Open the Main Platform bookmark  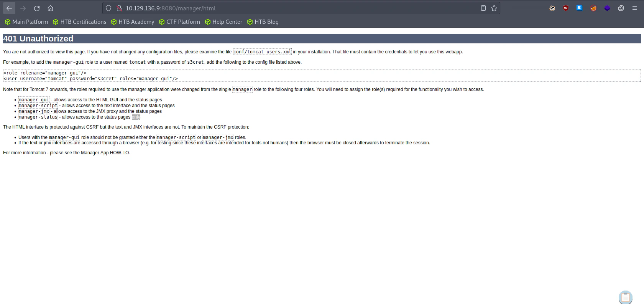(26, 22)
